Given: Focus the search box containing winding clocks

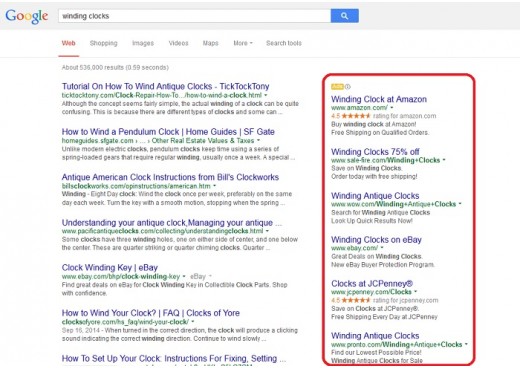Looking at the screenshot, I should coord(194,16).
